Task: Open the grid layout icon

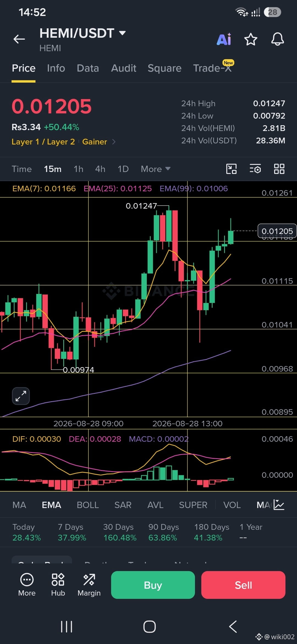Action: click(x=279, y=169)
